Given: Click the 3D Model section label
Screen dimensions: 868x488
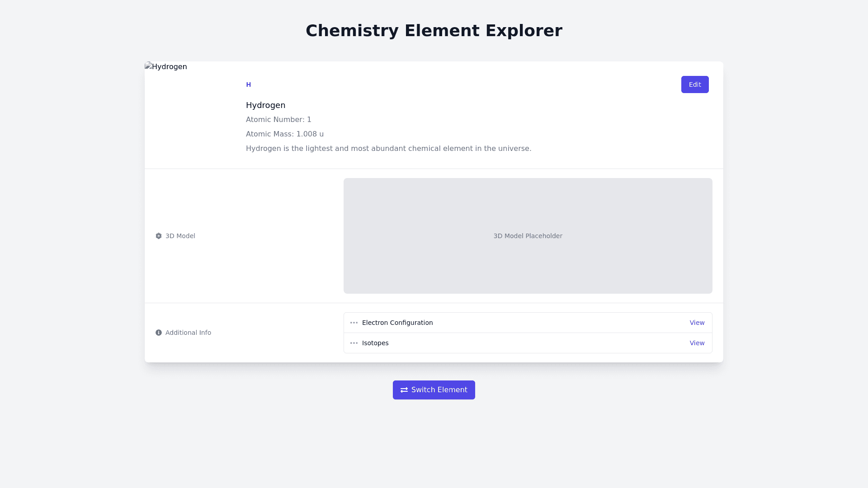Looking at the screenshot, I should point(180,236).
